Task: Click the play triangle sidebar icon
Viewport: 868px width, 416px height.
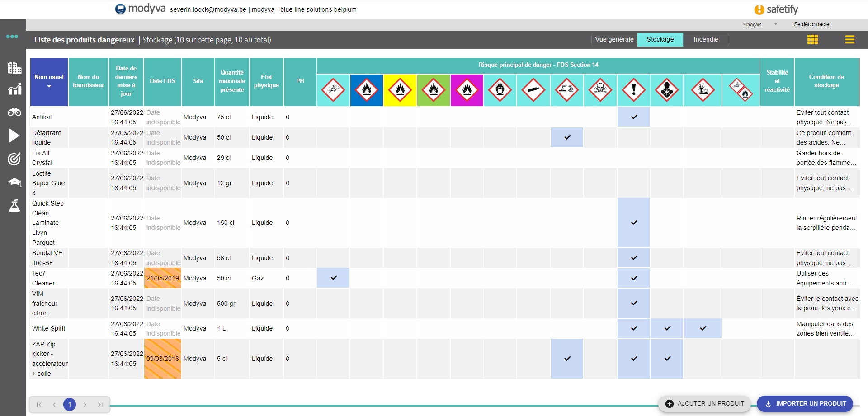Action: [14, 136]
